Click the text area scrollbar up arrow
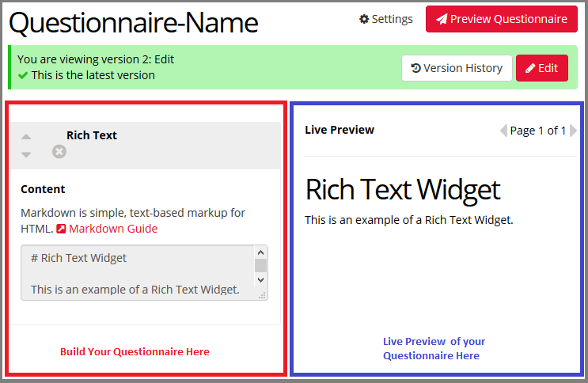Image resolution: width=588 pixels, height=383 pixels. click(x=260, y=252)
